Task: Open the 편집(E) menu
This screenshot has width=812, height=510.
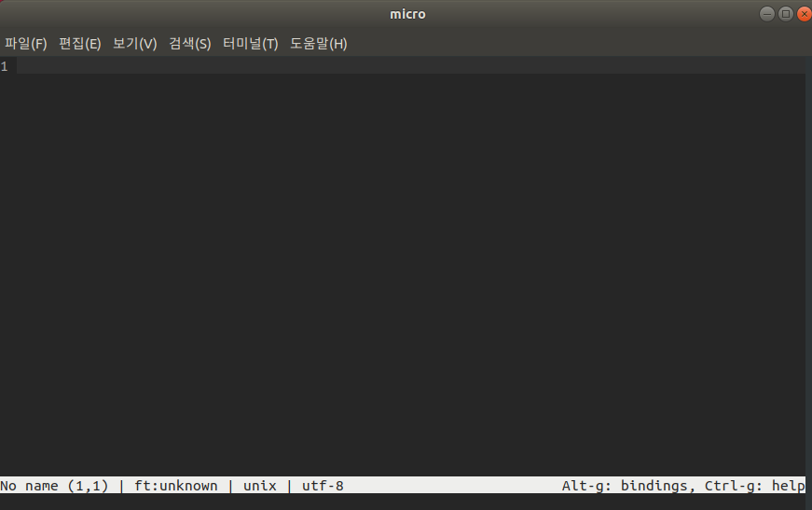Action: pos(80,44)
